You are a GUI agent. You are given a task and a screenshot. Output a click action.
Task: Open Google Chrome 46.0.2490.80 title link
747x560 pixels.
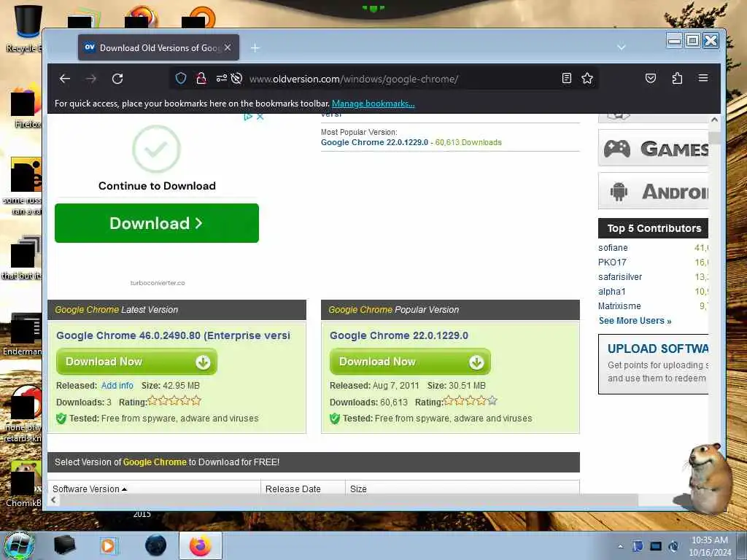[173, 335]
